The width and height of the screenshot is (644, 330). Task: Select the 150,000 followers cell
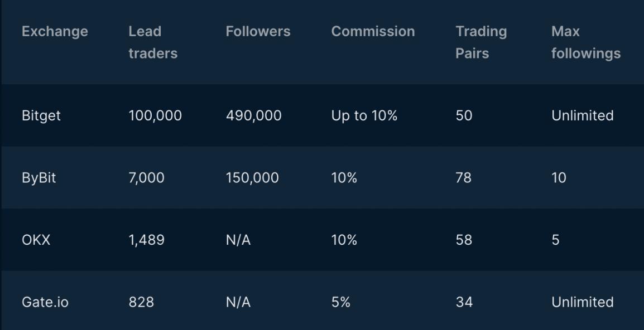point(252,178)
